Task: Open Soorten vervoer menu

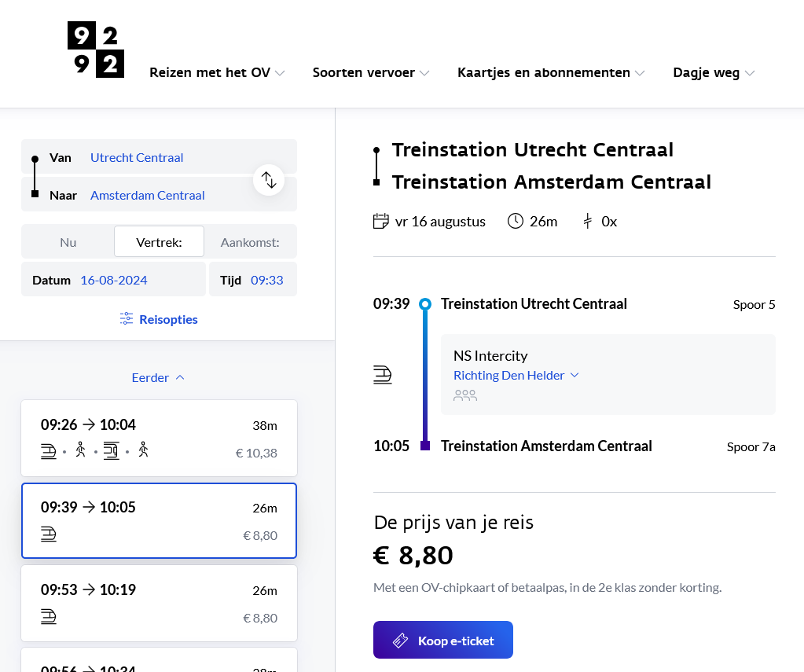Action: coord(371,73)
